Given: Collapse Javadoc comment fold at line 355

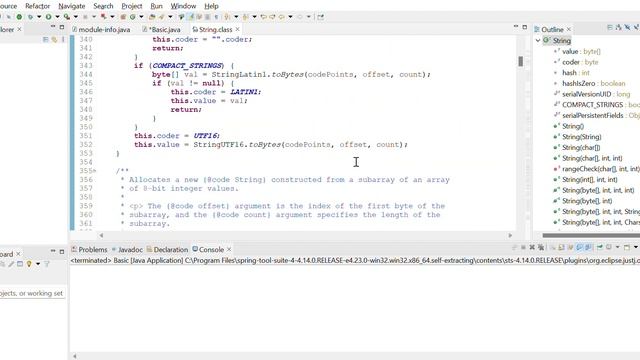Looking at the screenshot, I should 94,171.
